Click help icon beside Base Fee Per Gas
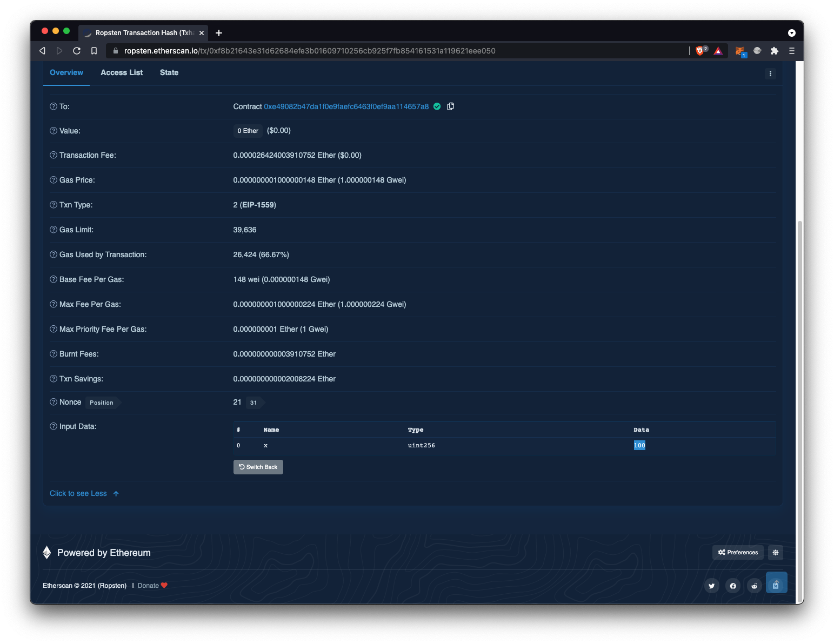834x644 pixels. 54,279
